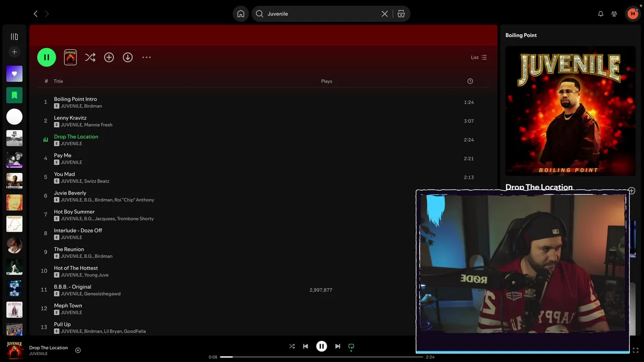The height and width of the screenshot is (362, 644).
Task: Open Trombone Shorty artist link
Action: [135, 219]
